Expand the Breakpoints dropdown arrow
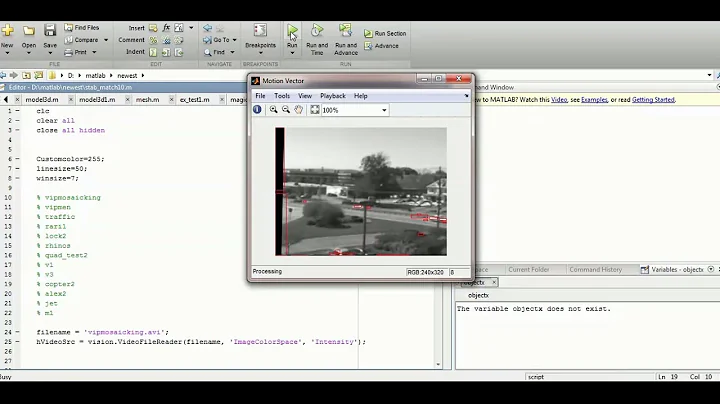This screenshot has height=404, width=720. 260,53
